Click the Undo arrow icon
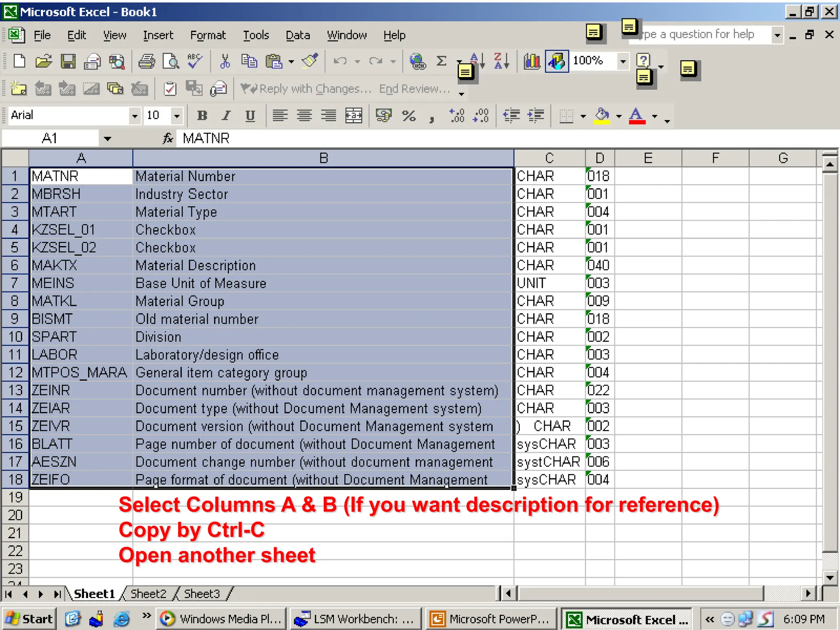The image size is (840, 630). (340, 62)
